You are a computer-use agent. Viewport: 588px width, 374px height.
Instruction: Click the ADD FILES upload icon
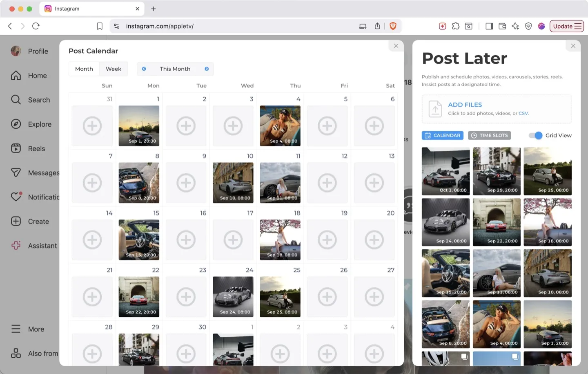[435, 109]
